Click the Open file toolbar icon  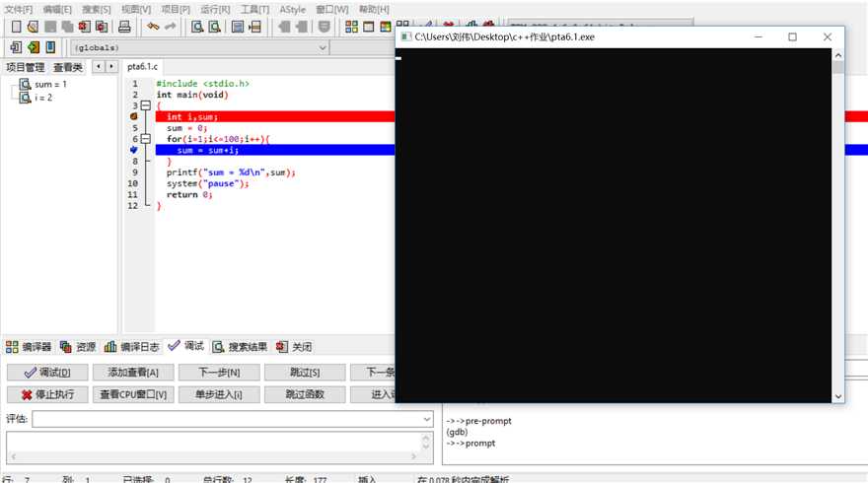tap(34, 27)
